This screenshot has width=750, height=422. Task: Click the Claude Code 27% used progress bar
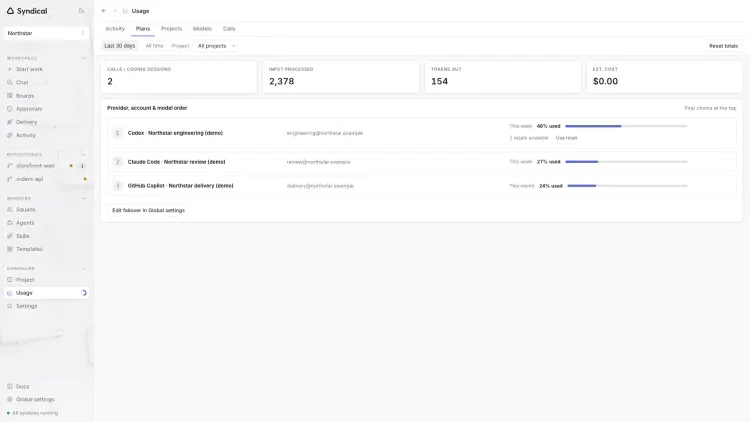point(626,162)
